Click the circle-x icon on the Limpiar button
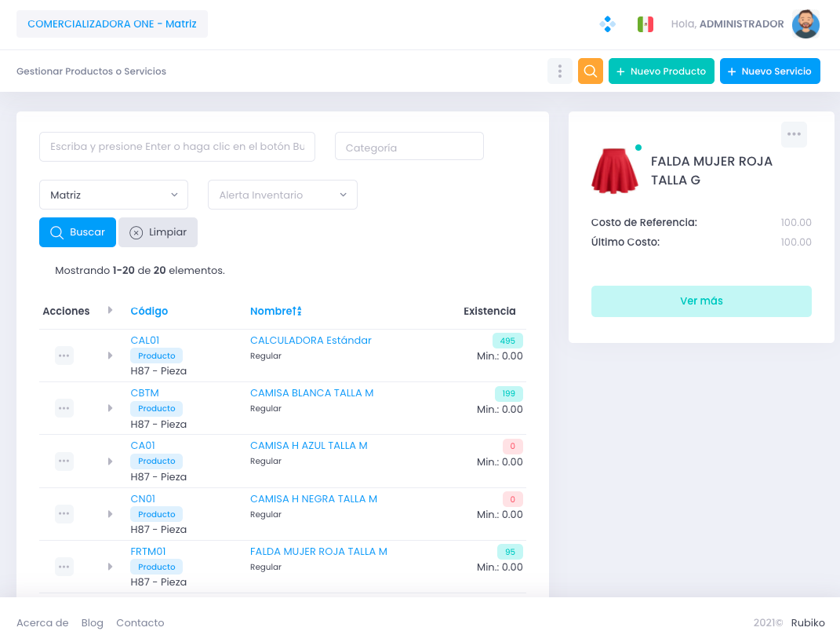The width and height of the screenshot is (840, 642). pyautogui.click(x=136, y=232)
